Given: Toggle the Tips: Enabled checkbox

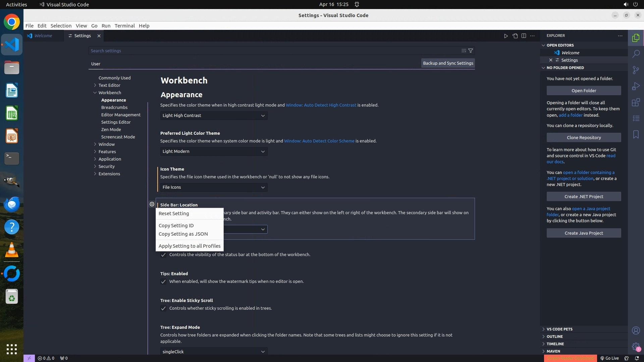Looking at the screenshot, I should [163, 282].
